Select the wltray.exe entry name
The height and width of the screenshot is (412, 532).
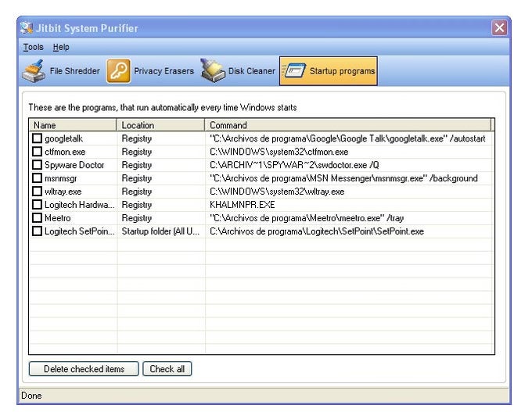(63, 192)
